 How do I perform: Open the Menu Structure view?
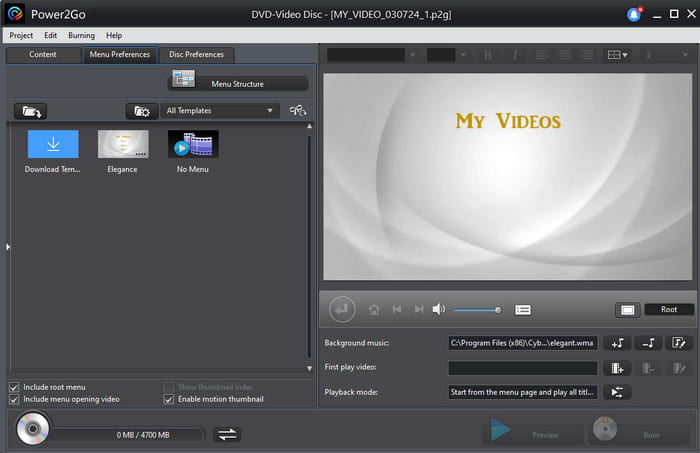pos(238,83)
